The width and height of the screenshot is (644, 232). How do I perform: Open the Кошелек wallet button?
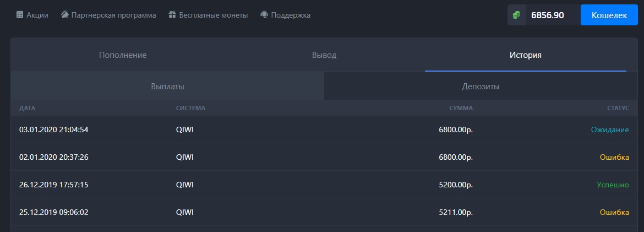tap(609, 15)
